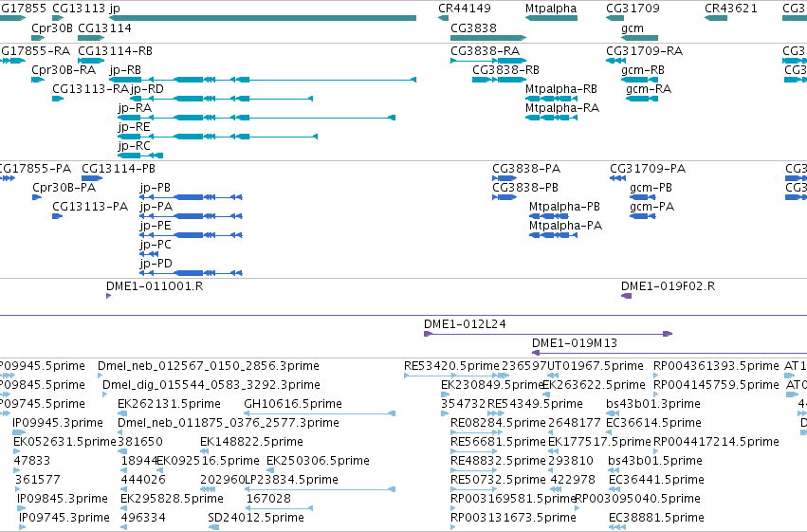
Task: Click the RP004361393.5prime EST label
Action: (x=716, y=366)
